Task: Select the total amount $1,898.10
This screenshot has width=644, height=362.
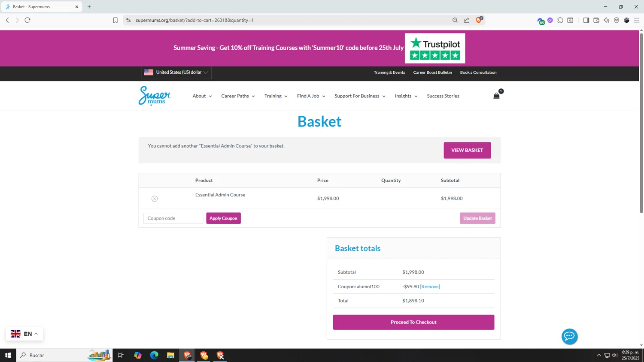Action: (413, 301)
